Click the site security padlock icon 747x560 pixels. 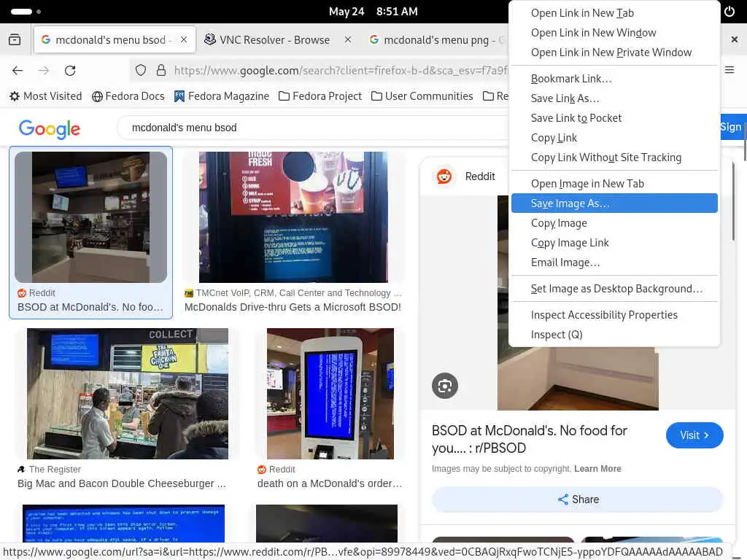161,71
